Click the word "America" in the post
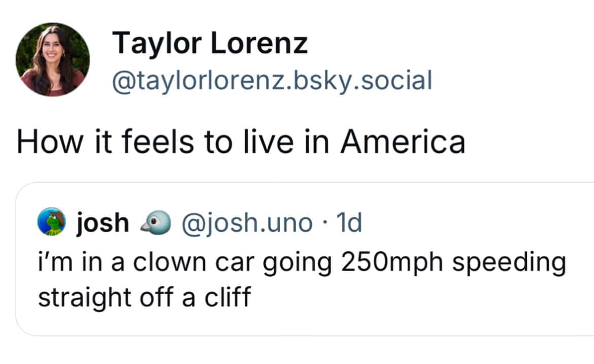This screenshot has width=594, height=364. click(x=403, y=142)
